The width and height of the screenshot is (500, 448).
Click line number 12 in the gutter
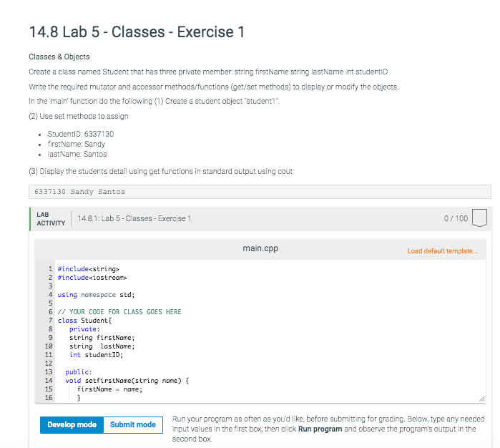[49, 364]
